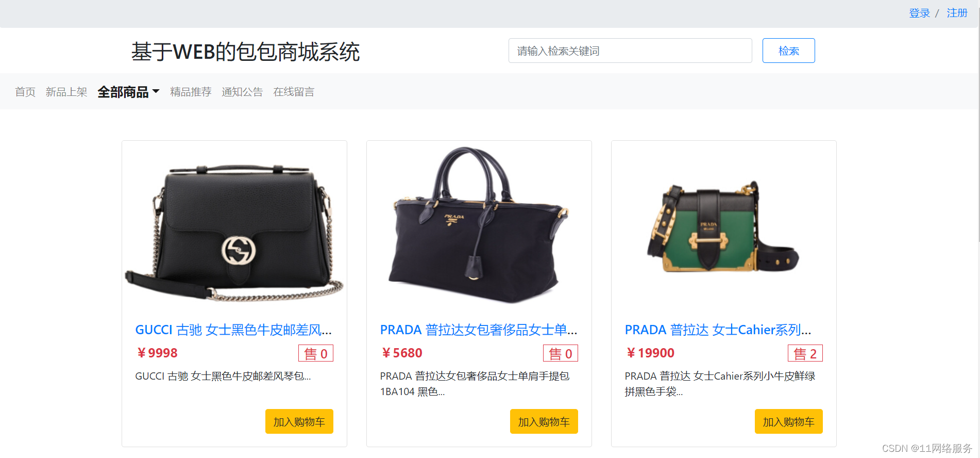The image size is (980, 458).
Task: Click the 登录 link
Action: [x=919, y=13]
